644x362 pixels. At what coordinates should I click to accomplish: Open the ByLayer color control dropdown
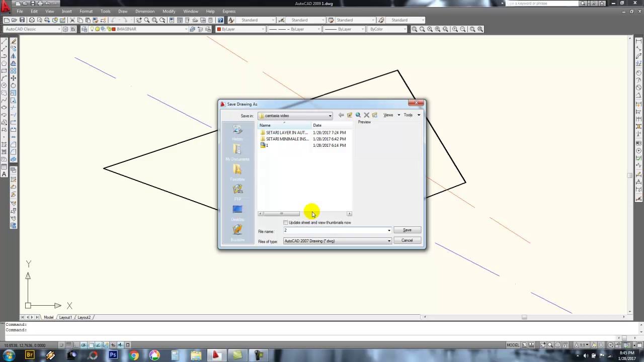click(263, 29)
